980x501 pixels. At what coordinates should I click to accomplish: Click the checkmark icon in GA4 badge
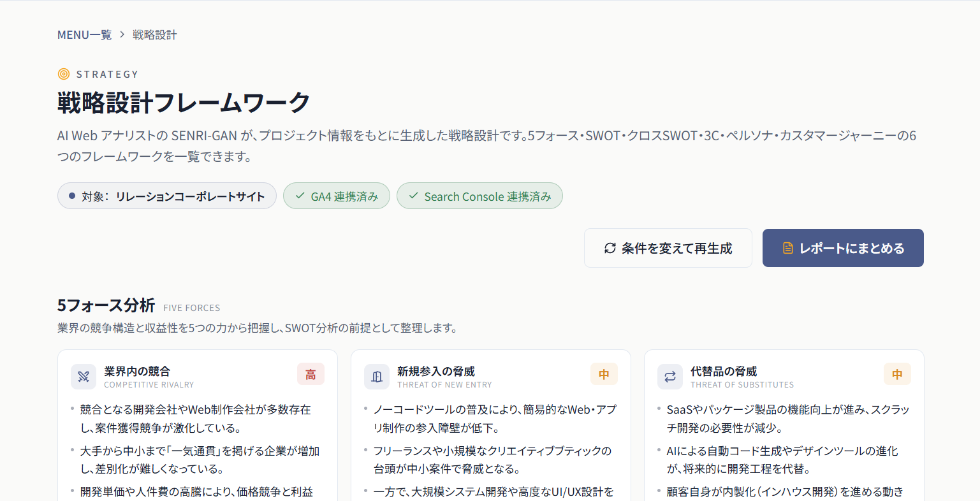[300, 196]
